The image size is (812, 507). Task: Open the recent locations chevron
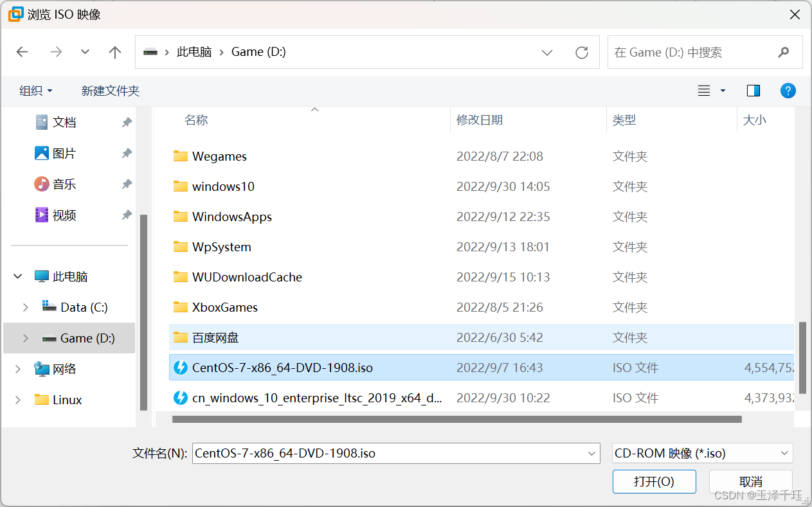pos(85,52)
